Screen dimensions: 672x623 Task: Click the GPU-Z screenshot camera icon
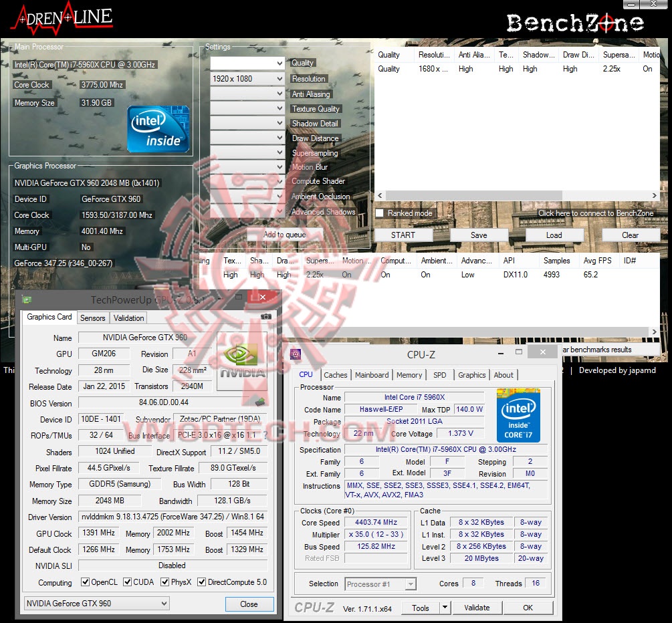click(265, 317)
